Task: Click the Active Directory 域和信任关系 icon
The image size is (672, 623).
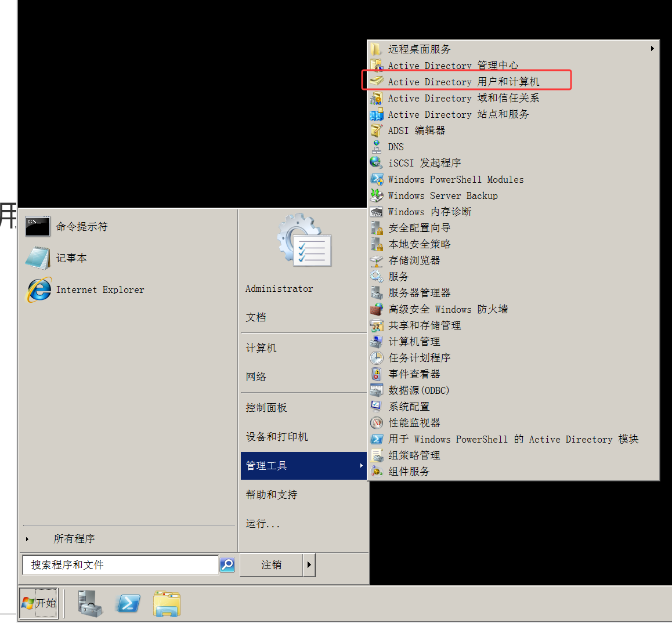Action: pos(377,98)
